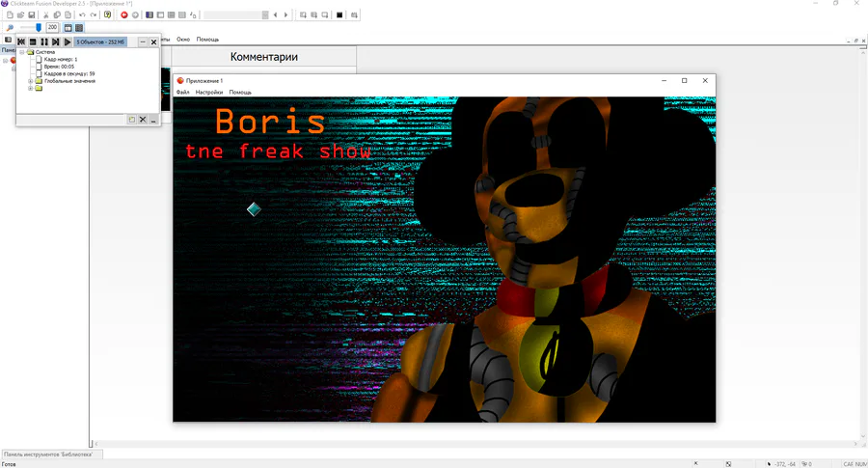Click the add-item icon at debugger bottom
868x468 pixels.
click(x=132, y=120)
